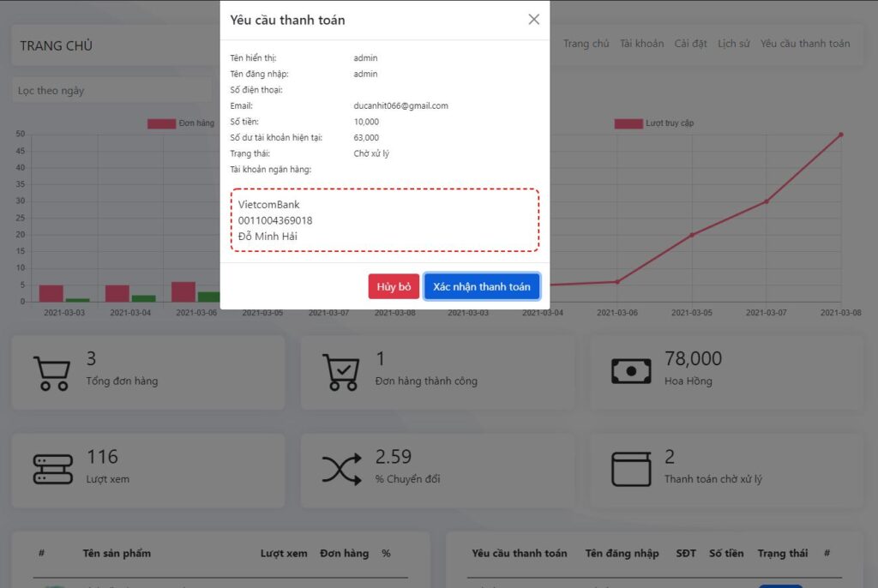Open the Lịch sử nav link
The height and width of the screenshot is (588, 878).
coord(733,44)
